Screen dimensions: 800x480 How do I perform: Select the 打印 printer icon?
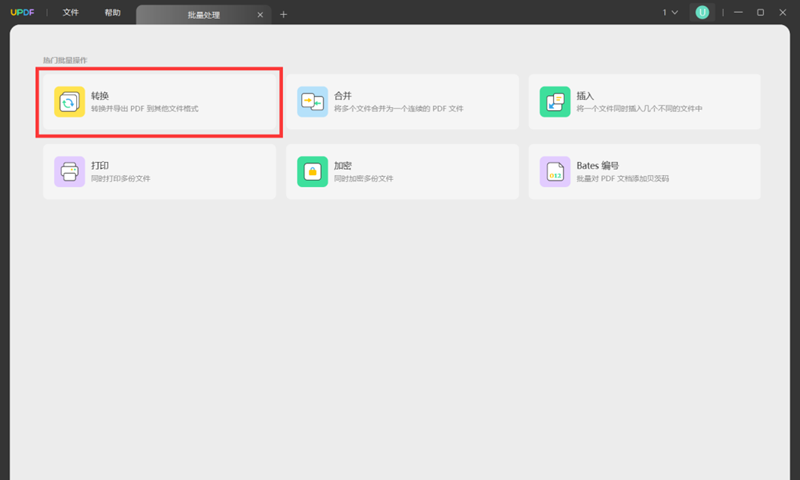(x=69, y=172)
